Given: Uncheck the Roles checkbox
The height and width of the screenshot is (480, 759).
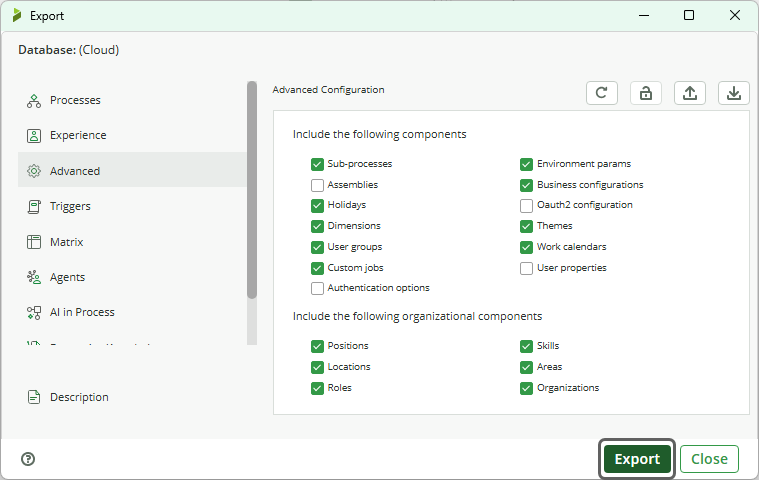Looking at the screenshot, I should [317, 388].
